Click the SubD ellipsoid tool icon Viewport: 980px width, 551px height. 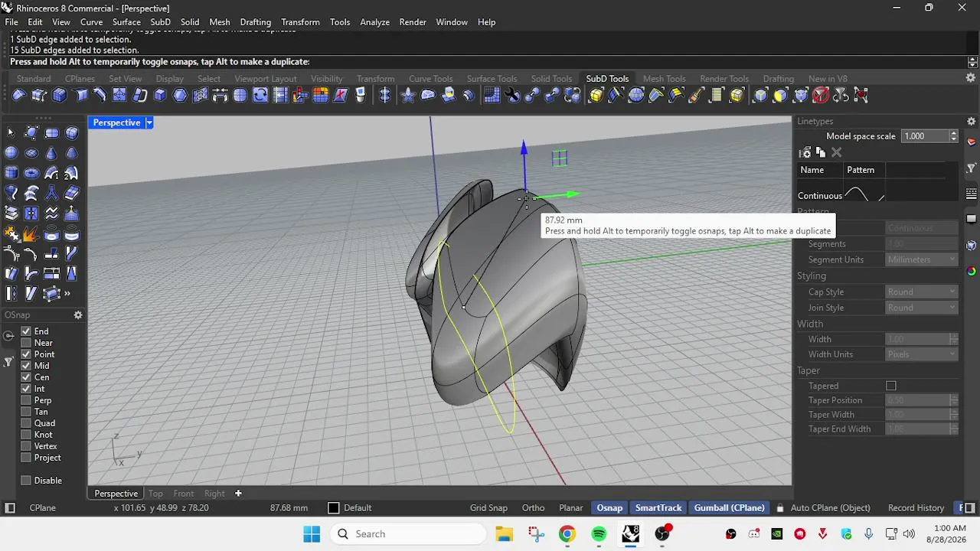31,153
